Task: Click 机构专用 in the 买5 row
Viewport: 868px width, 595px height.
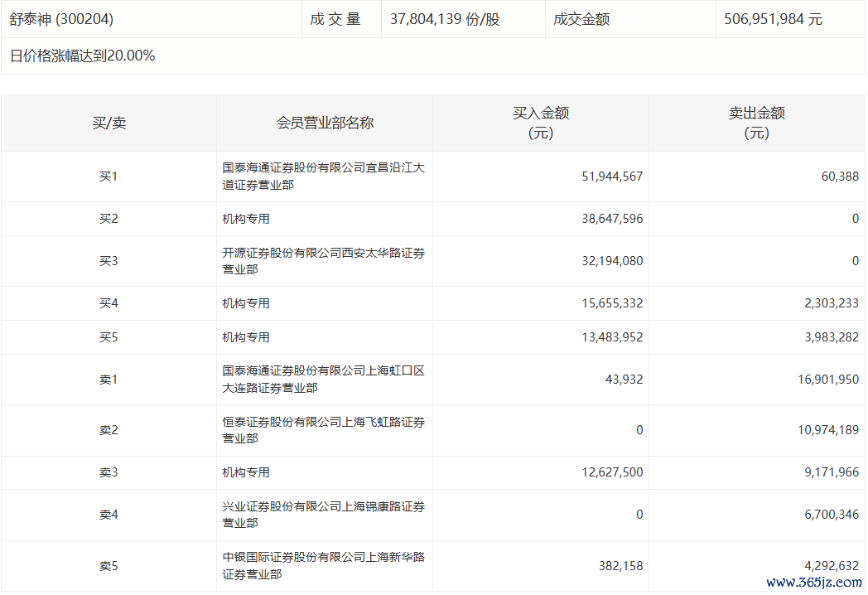Action: click(x=246, y=337)
